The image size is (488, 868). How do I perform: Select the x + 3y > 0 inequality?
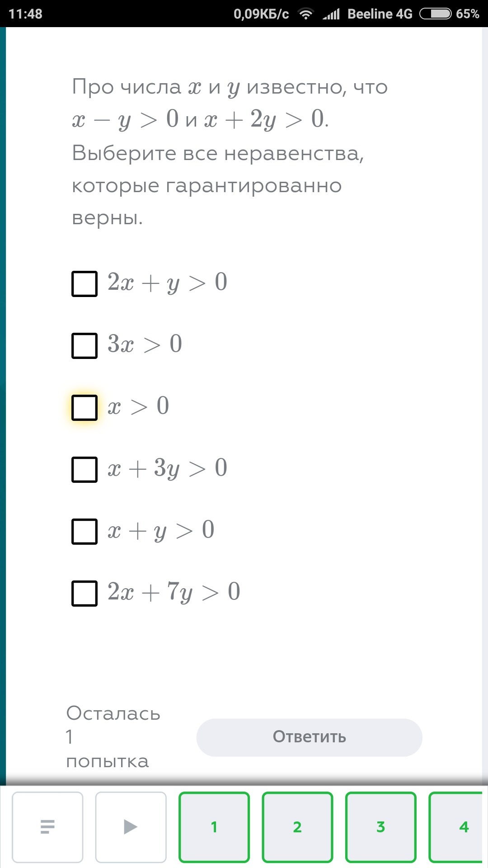(x=84, y=470)
